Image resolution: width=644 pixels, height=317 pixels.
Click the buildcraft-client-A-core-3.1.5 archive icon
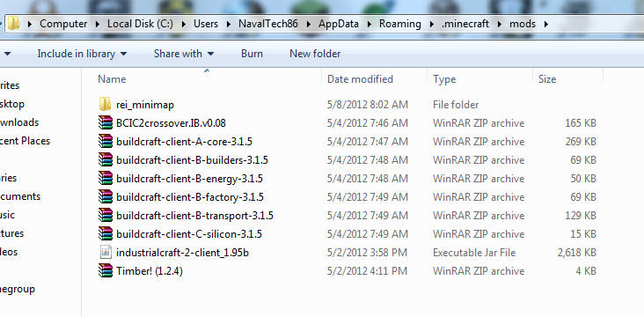(x=106, y=142)
